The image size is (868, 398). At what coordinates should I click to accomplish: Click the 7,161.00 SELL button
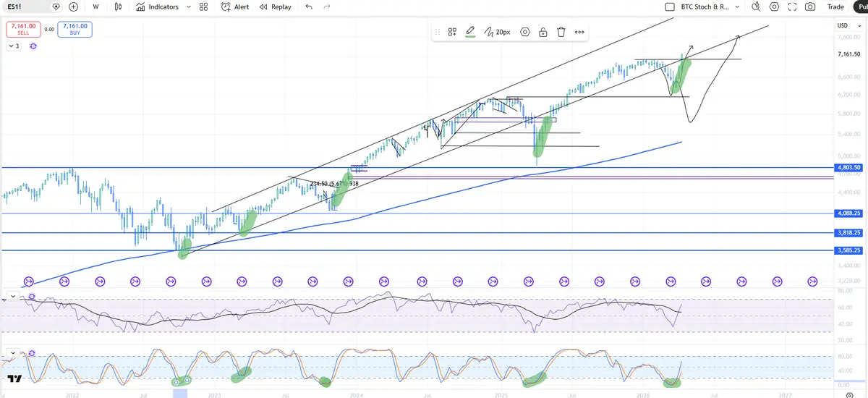[22, 30]
